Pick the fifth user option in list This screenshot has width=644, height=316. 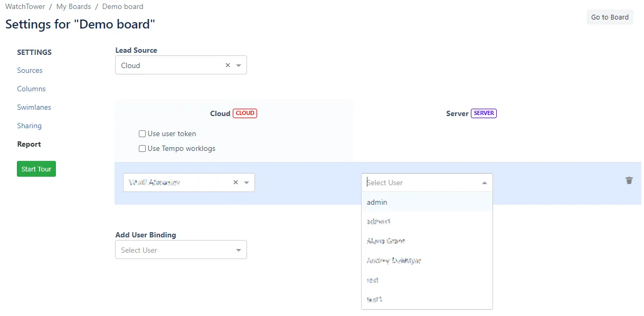click(x=427, y=280)
